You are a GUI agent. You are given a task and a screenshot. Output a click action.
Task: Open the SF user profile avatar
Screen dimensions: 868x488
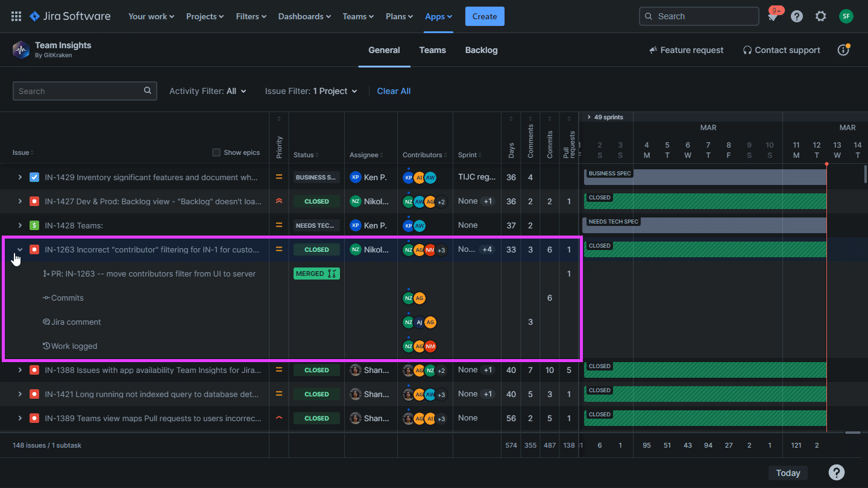846,16
